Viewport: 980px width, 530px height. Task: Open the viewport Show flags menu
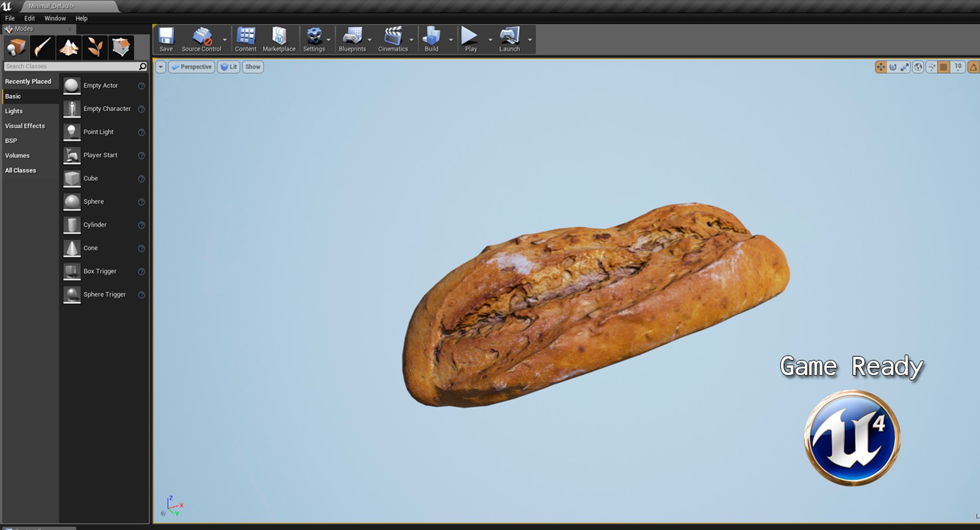click(x=253, y=67)
